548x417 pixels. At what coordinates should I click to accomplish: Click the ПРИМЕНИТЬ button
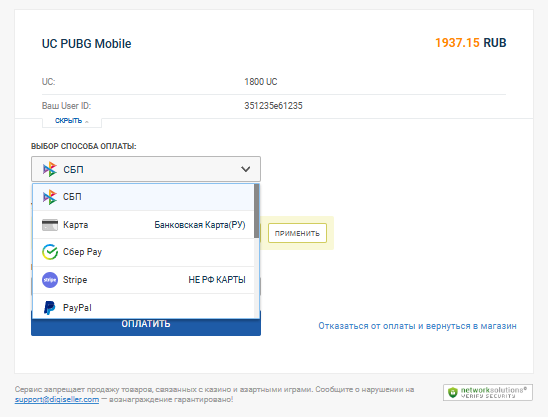(x=297, y=233)
